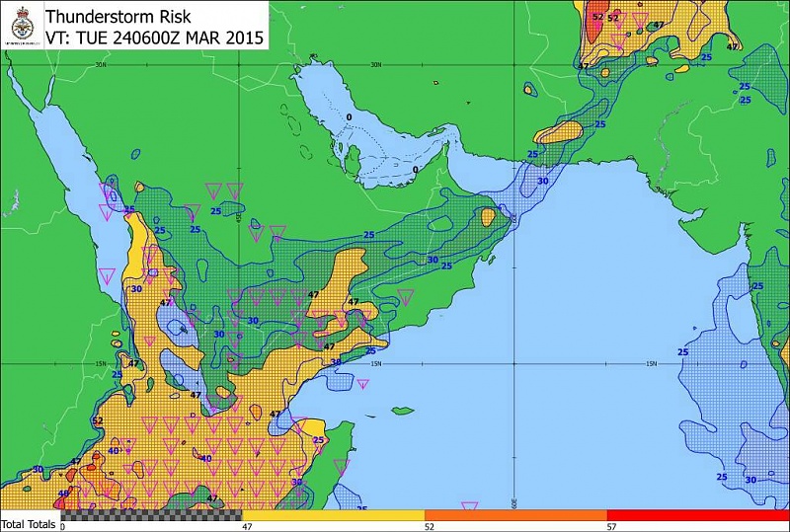Click the magenta triangle off the Somali coast
This screenshot has height=532, width=790.
click(342, 467)
